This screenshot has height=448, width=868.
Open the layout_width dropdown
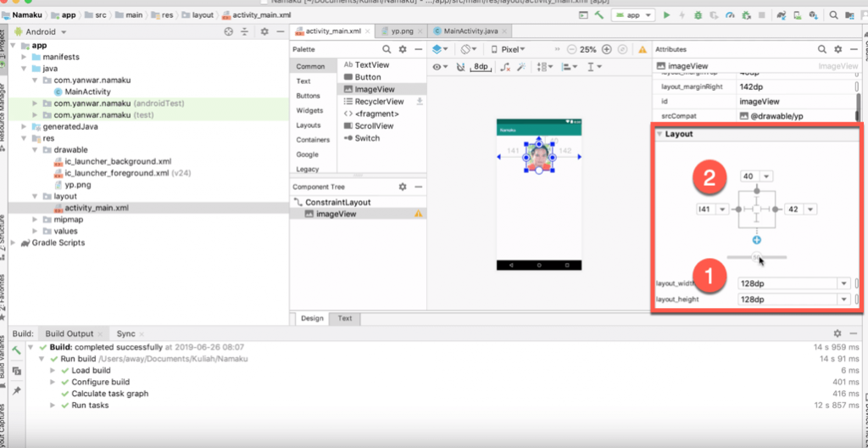tap(843, 283)
